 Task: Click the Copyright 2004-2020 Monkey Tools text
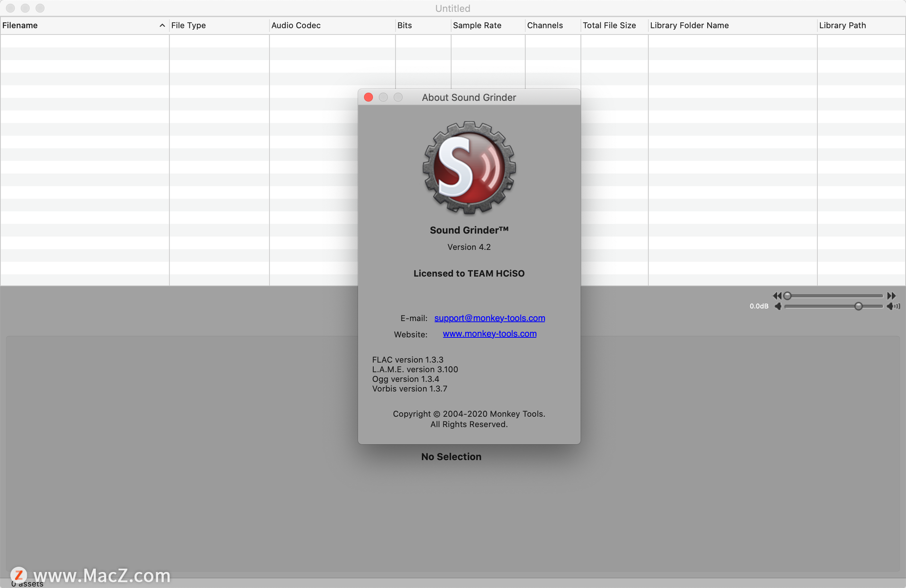(469, 414)
